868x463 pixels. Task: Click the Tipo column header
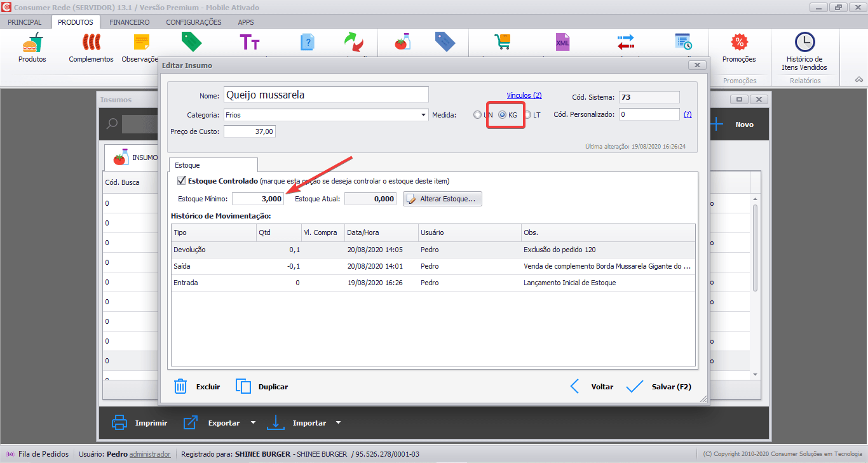point(214,232)
